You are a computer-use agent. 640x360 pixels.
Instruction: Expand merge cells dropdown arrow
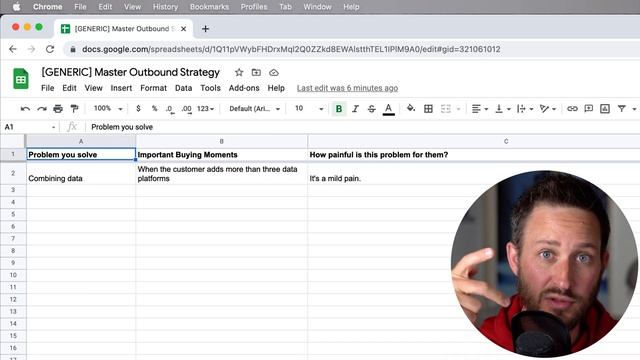458,109
